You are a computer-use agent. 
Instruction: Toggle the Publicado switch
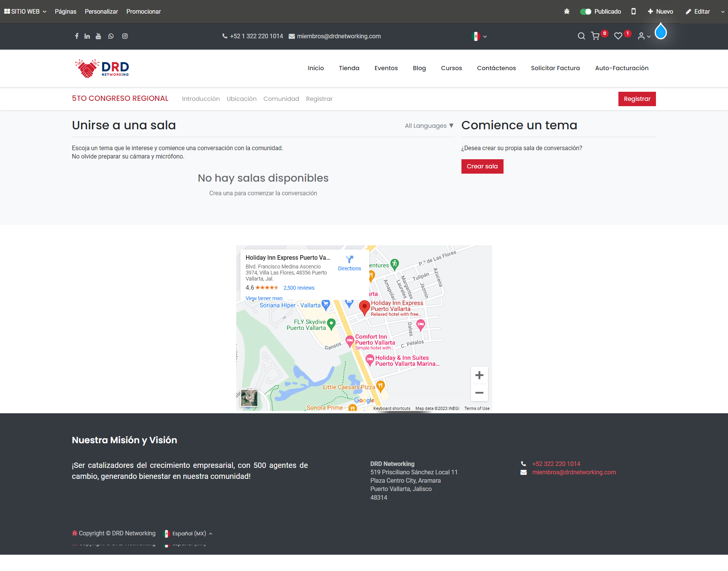tap(585, 12)
